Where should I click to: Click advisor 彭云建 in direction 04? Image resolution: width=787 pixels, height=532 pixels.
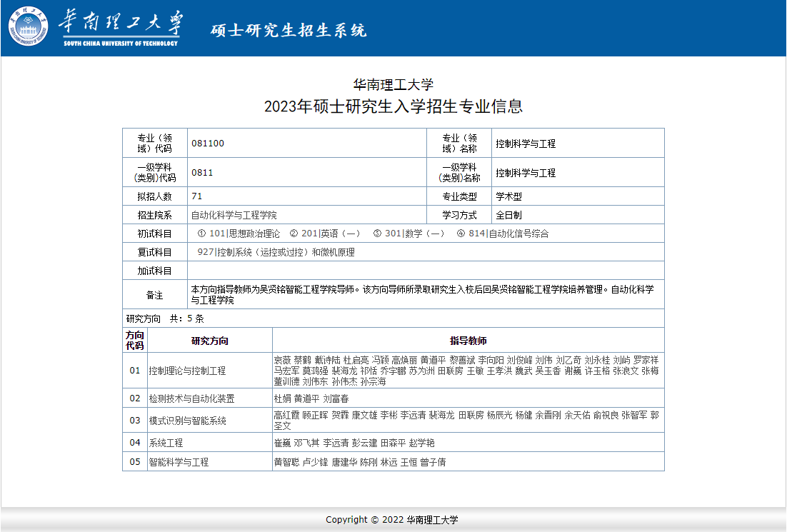[364, 443]
